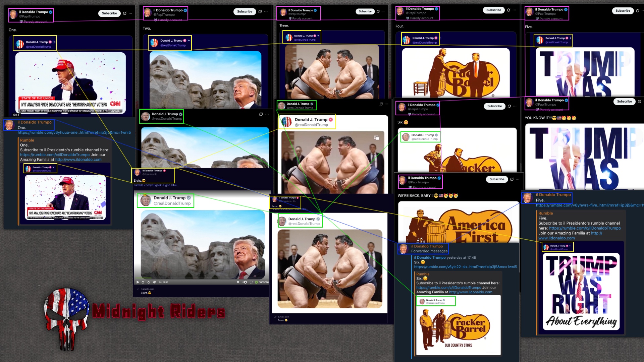
Task: Click Subscribe on the 'Five.' X post
Action: [623, 11]
